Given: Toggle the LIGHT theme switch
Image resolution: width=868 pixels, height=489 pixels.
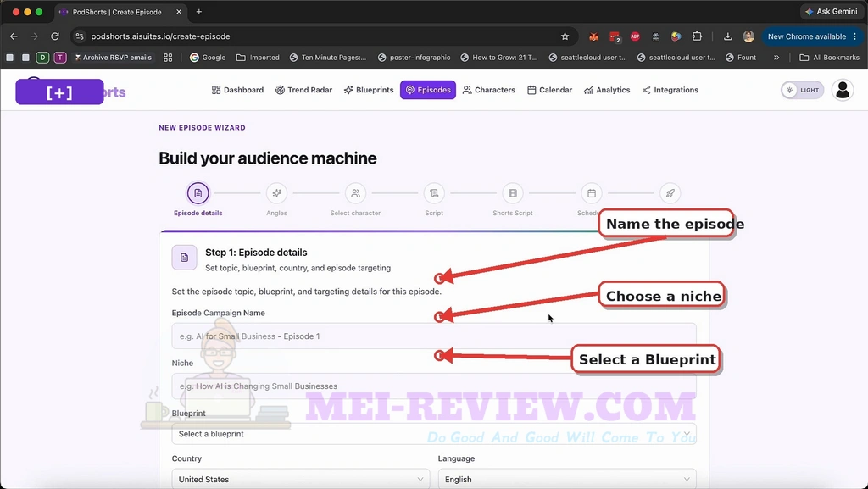Looking at the screenshot, I should 802,90.
